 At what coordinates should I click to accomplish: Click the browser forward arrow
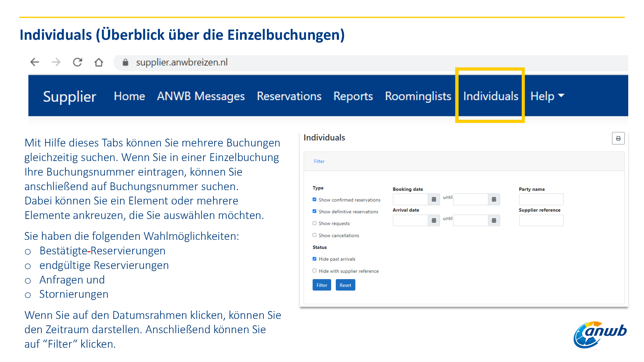[x=56, y=62]
